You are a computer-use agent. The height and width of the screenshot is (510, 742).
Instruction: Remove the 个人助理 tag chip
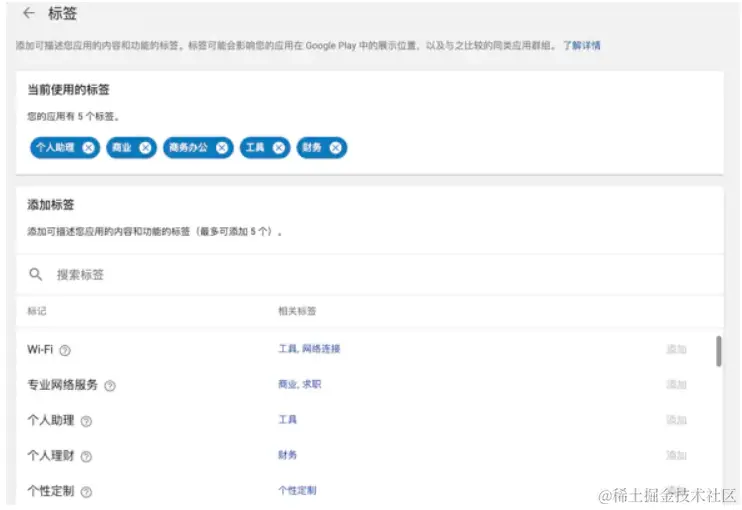coord(88,148)
